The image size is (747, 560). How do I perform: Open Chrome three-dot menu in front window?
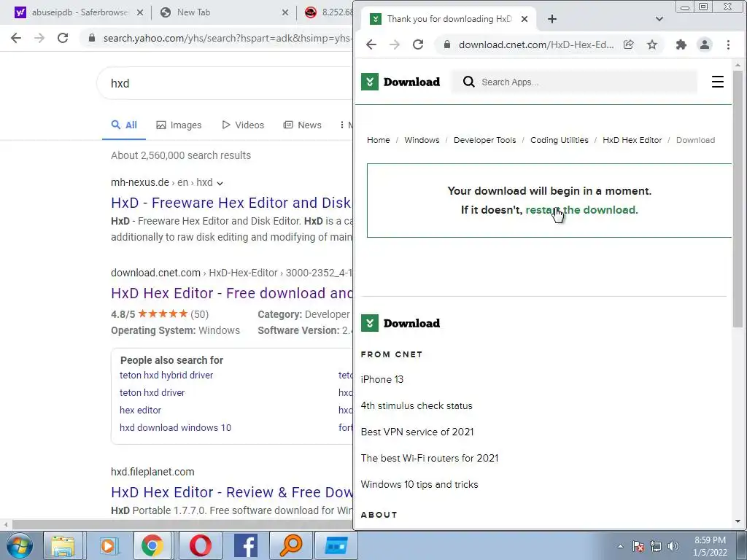(728, 44)
